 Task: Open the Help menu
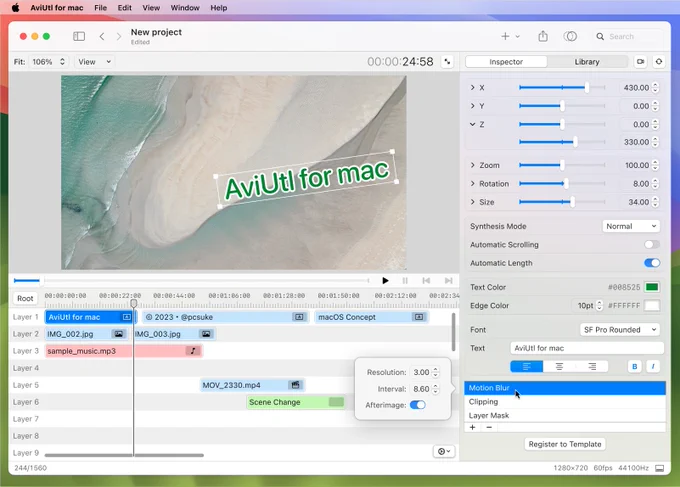[219, 8]
